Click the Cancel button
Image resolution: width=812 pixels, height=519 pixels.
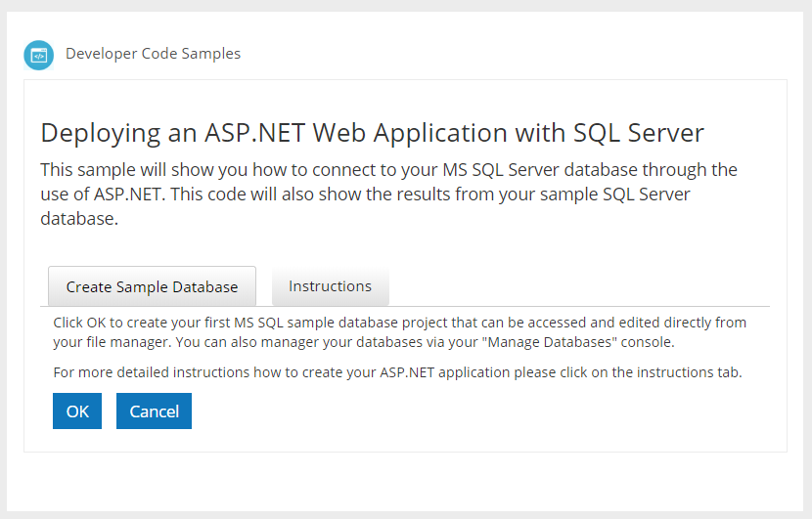154,411
